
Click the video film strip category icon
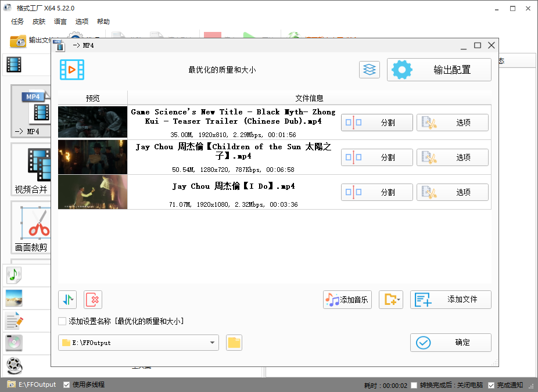pos(14,64)
